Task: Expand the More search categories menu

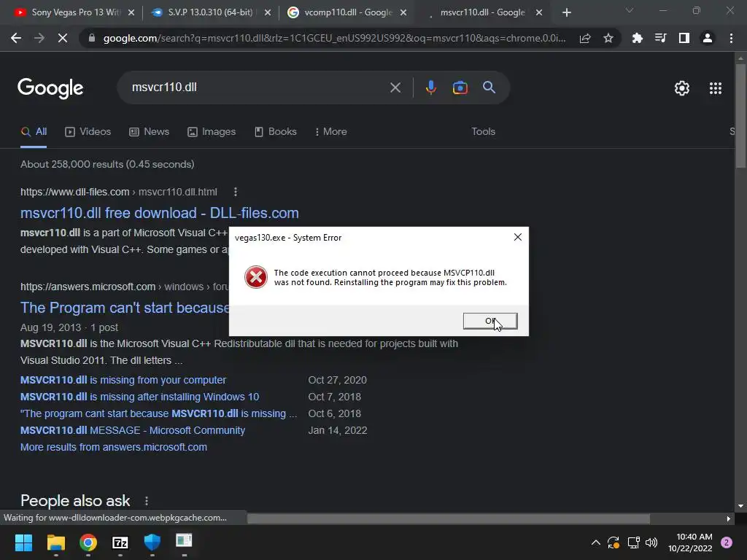Action: pos(330,132)
